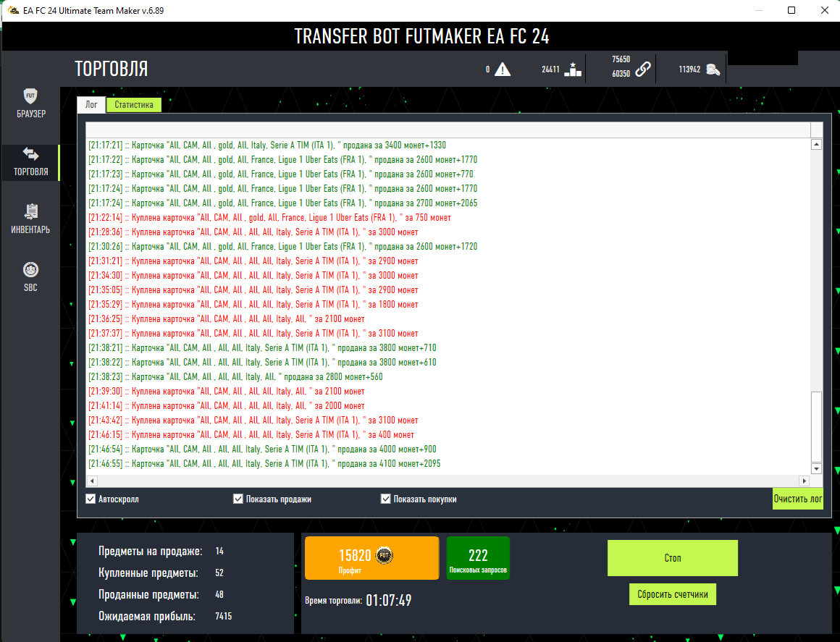This screenshot has height=642, width=840.
Task: Select the log line at 21:17:21
Action: (x=267, y=145)
